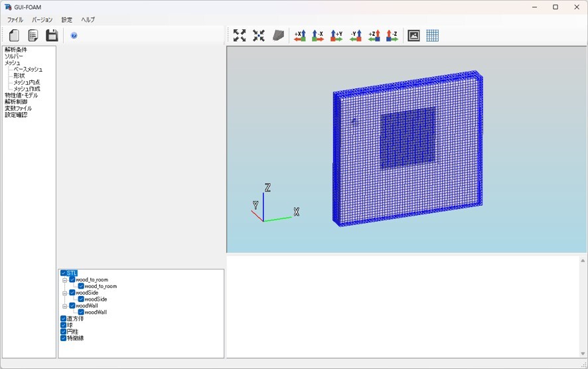Set view to +Z direction

374,36
